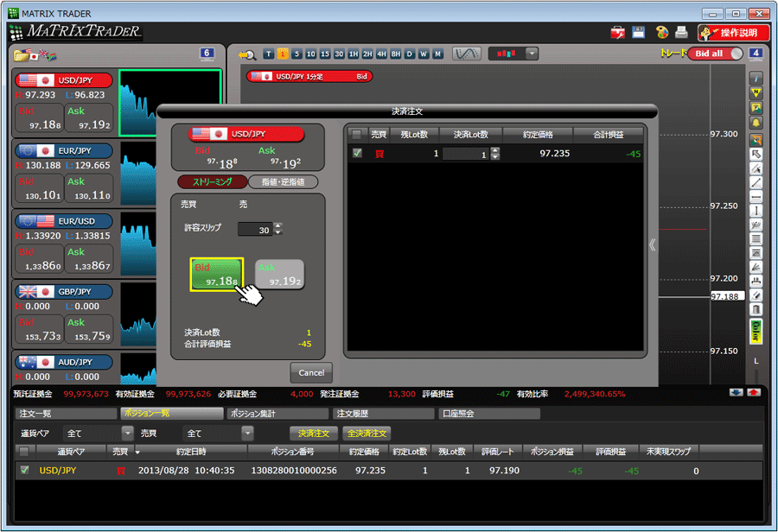
Task: Select the T tick timeframe
Action: (x=269, y=54)
